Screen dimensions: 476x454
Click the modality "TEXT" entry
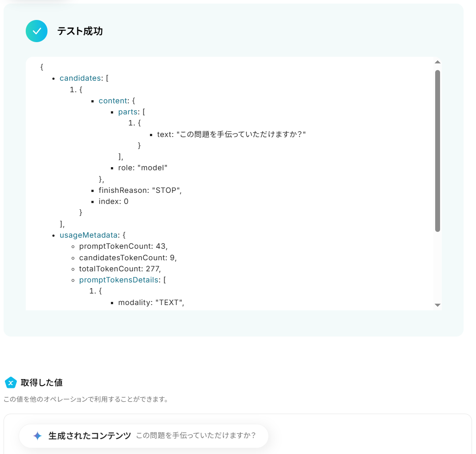click(151, 302)
